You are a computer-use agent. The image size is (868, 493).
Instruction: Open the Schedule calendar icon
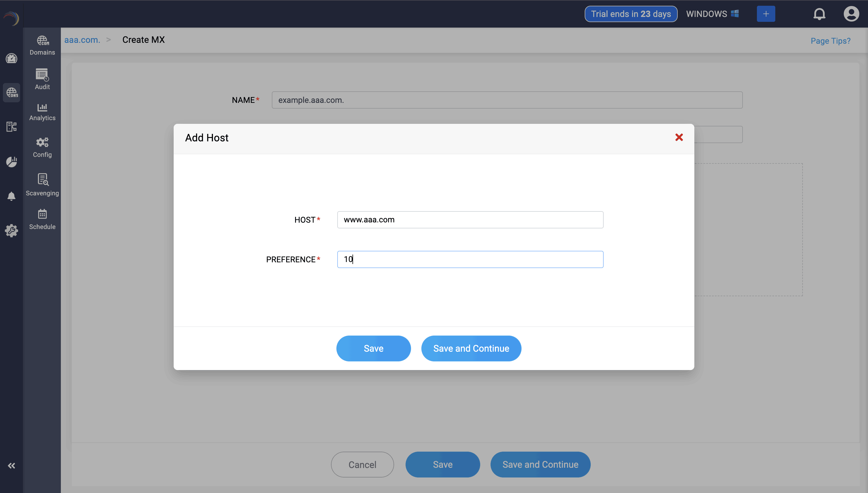click(42, 219)
